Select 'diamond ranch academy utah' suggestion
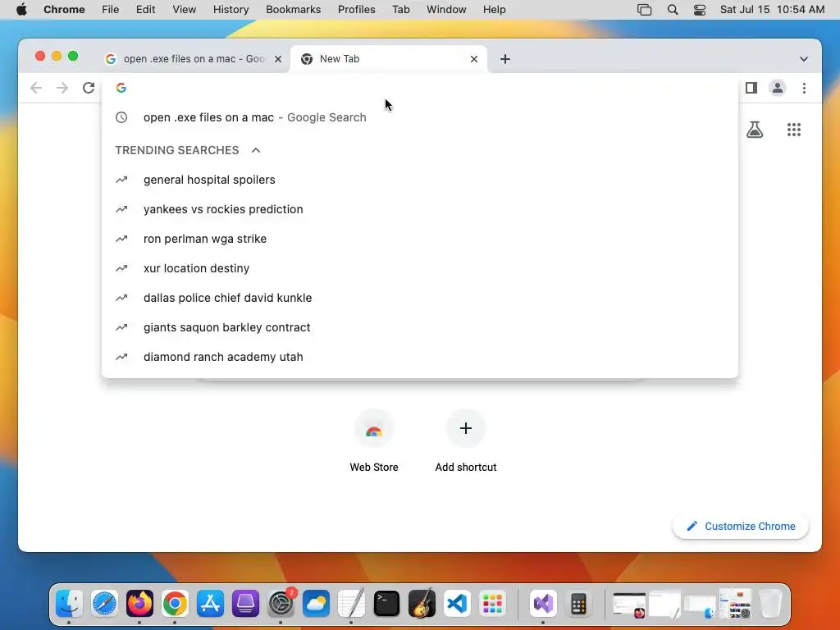Screen dimensions: 840x630 tap(420, 357)
